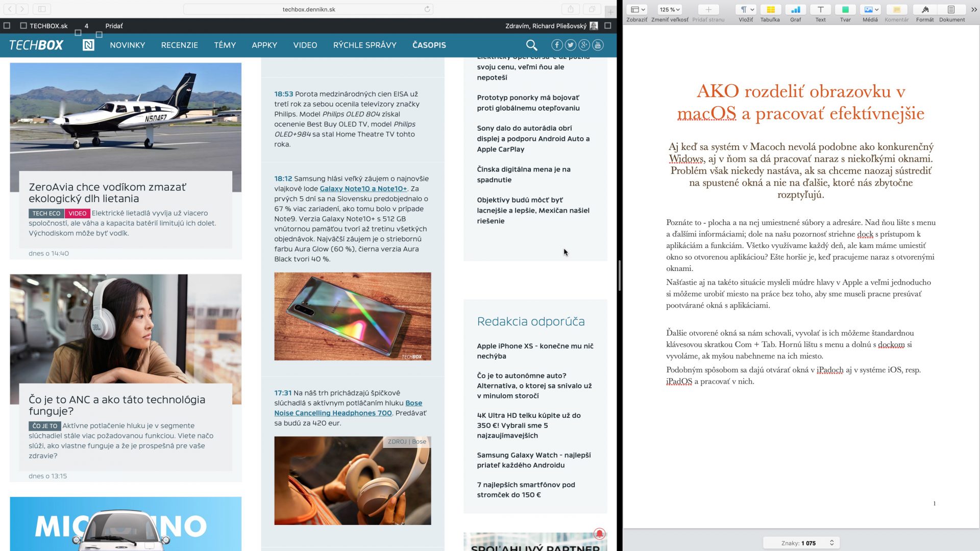This screenshot has height=551, width=980.
Task: Open 7 najlepších smartfónov article
Action: [526, 490]
